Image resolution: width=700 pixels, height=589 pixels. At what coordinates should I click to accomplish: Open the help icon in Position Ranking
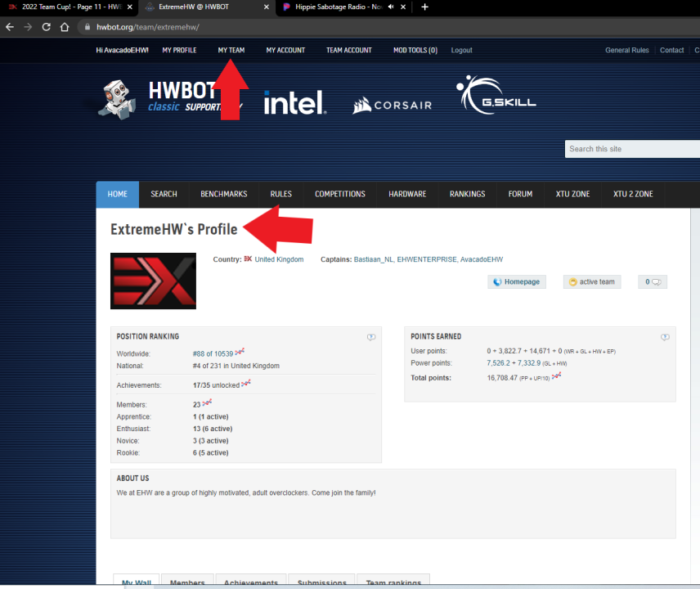371,337
